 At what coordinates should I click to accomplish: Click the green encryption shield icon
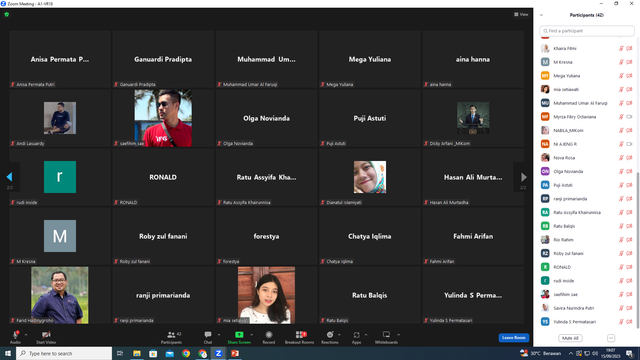7,15
